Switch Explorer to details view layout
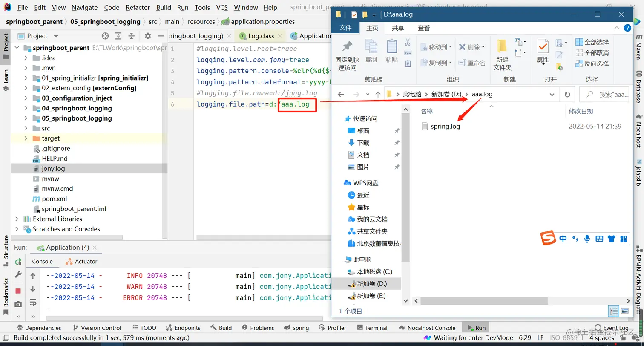 pyautogui.click(x=614, y=311)
